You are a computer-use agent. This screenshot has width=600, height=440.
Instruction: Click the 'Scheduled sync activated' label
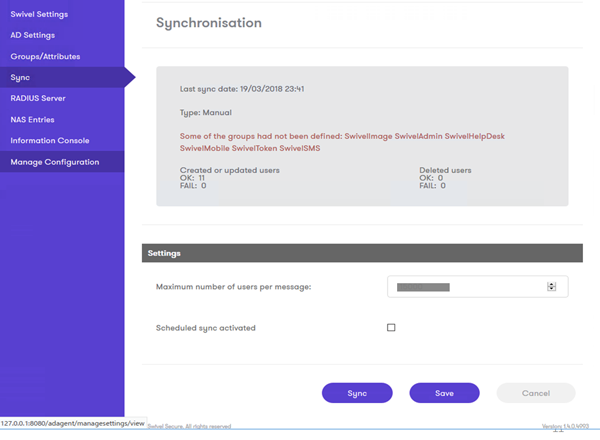pyautogui.click(x=205, y=328)
